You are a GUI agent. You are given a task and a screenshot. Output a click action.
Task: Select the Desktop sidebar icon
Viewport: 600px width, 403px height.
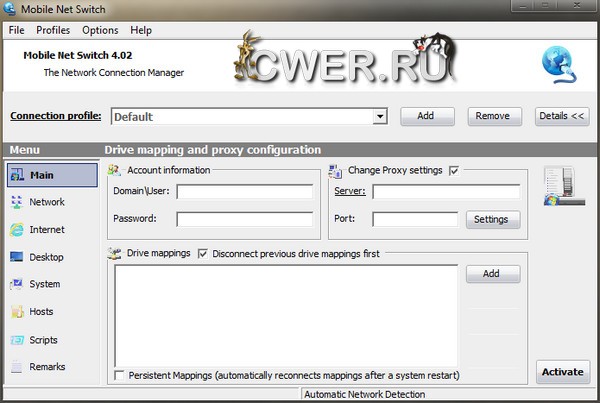[x=17, y=257]
